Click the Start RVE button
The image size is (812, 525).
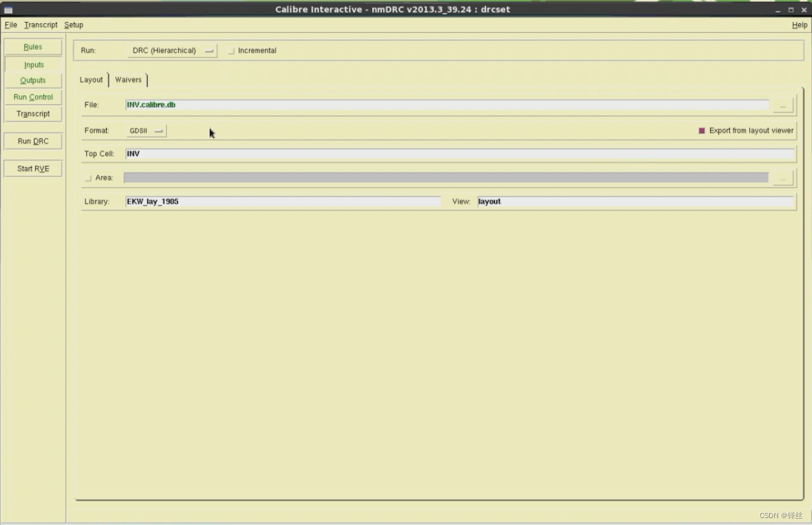pyautogui.click(x=33, y=169)
